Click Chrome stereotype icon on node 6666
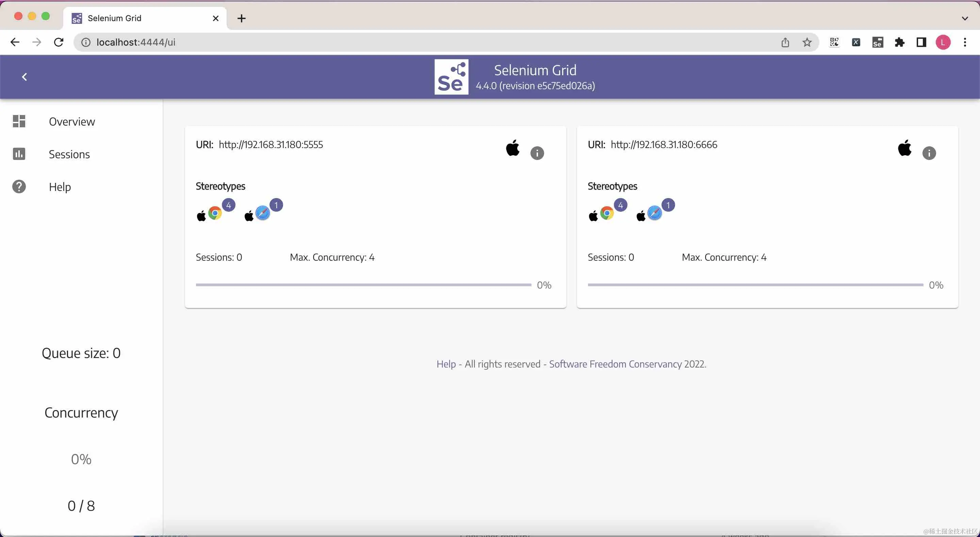The width and height of the screenshot is (980, 537). (607, 213)
